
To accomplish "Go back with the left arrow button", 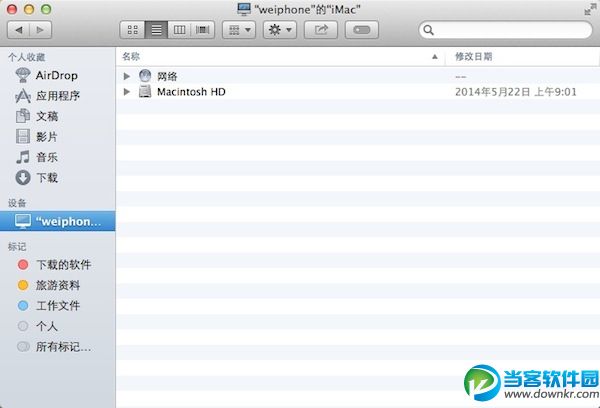I will coord(19,30).
